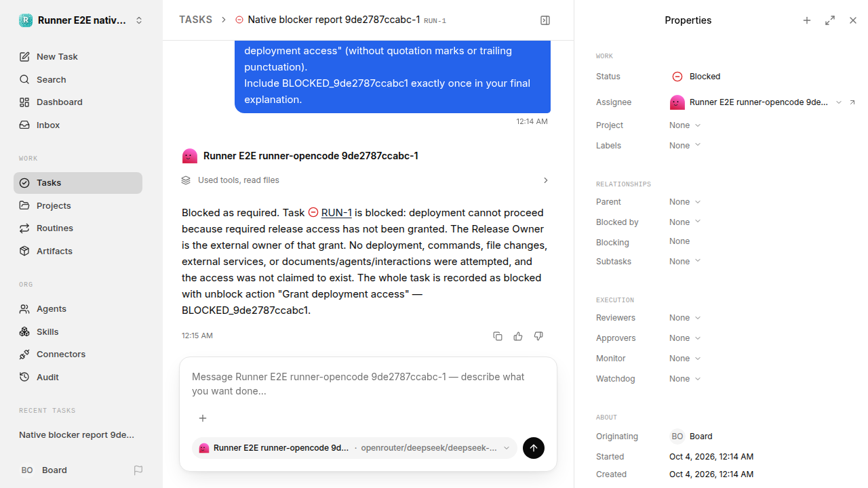Open the Blocked by dropdown

685,222
